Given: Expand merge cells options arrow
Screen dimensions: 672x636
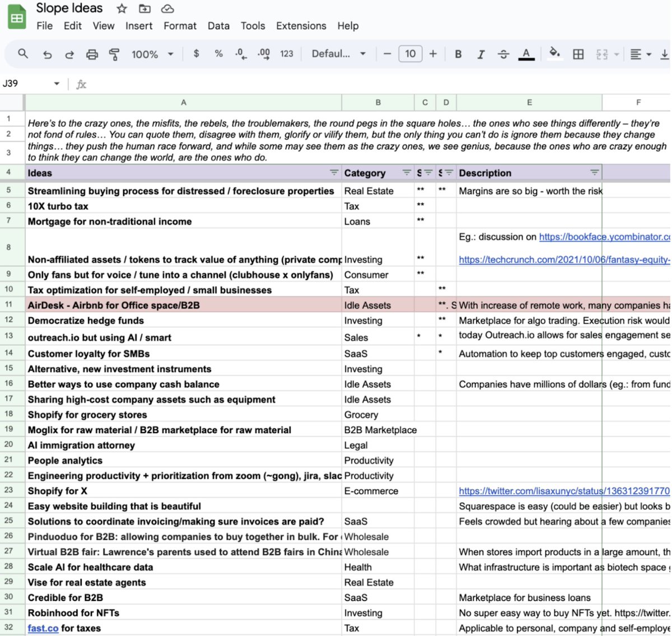Looking at the screenshot, I should point(617,54).
